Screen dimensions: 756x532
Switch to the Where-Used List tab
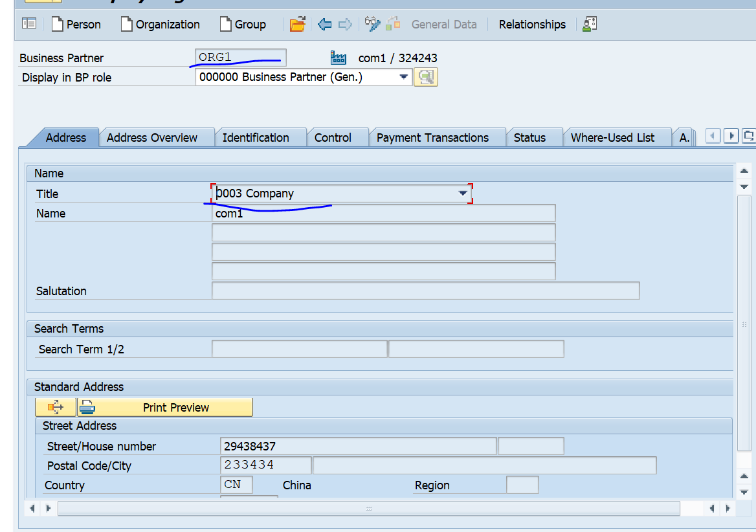(612, 138)
